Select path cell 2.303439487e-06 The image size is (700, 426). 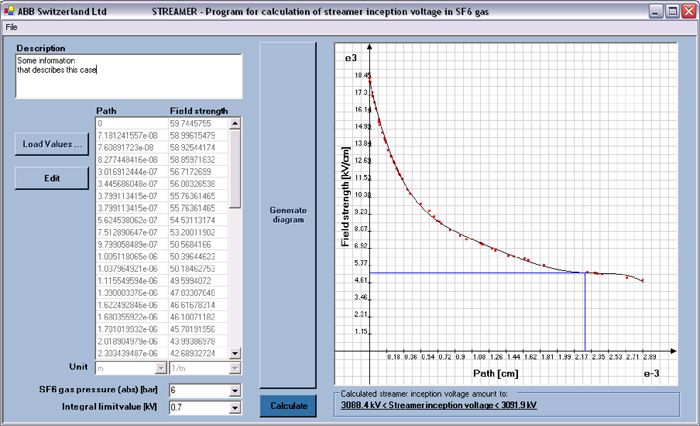[132, 354]
